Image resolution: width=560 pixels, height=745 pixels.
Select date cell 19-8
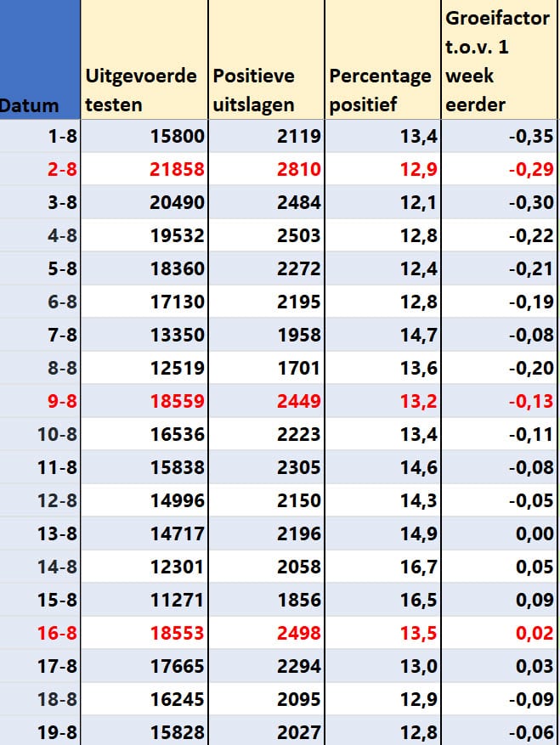pos(40,731)
